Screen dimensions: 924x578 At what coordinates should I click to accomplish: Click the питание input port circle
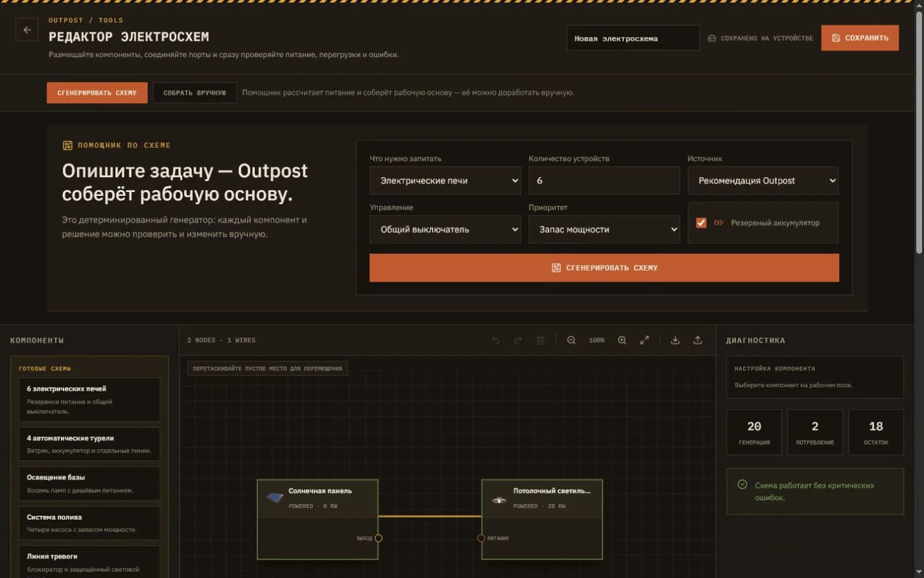click(481, 538)
